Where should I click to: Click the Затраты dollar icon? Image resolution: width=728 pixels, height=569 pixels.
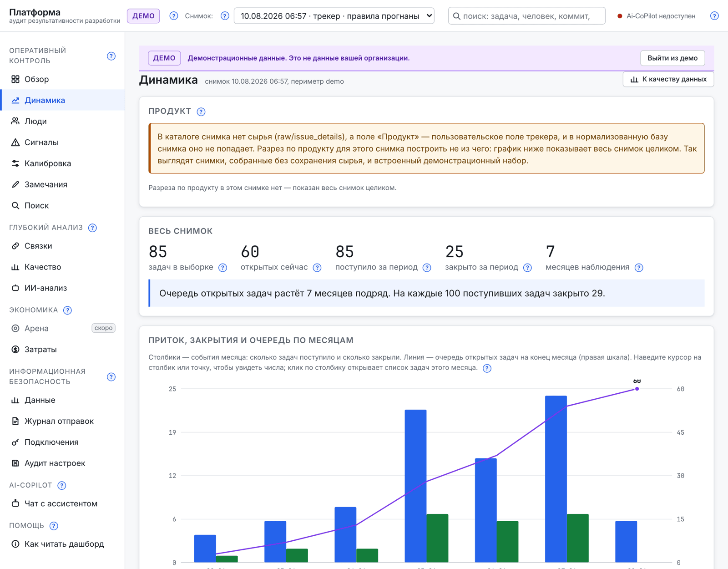[x=15, y=349]
